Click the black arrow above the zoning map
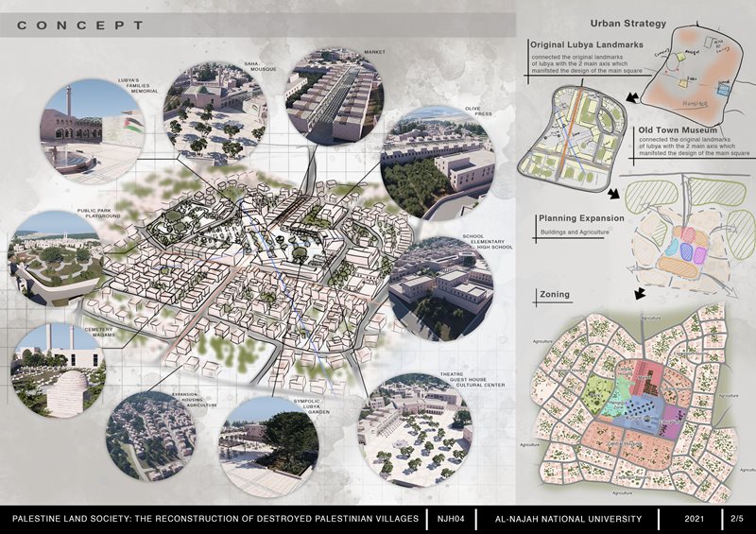This screenshot has height=534, width=756. 640,293
